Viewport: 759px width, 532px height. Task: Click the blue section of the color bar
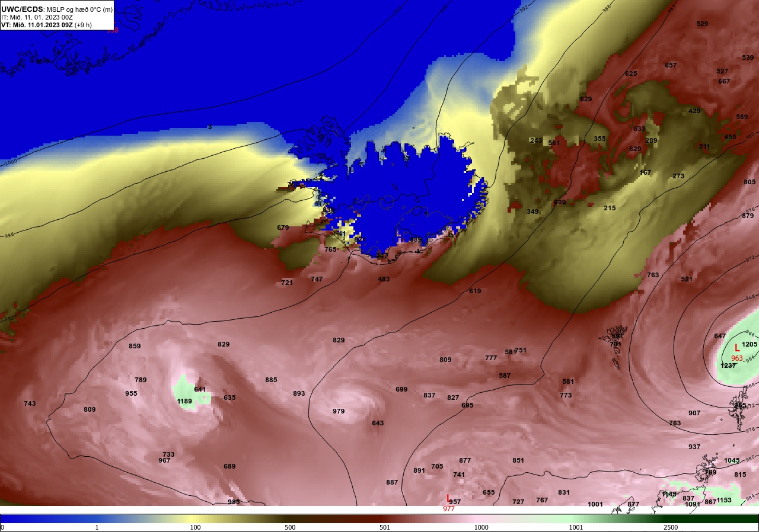(x=47, y=518)
